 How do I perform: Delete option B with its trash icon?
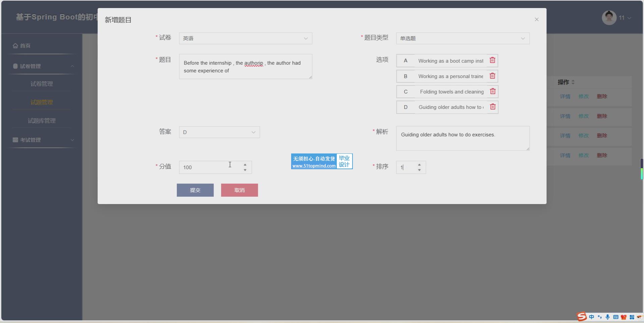[x=492, y=76]
